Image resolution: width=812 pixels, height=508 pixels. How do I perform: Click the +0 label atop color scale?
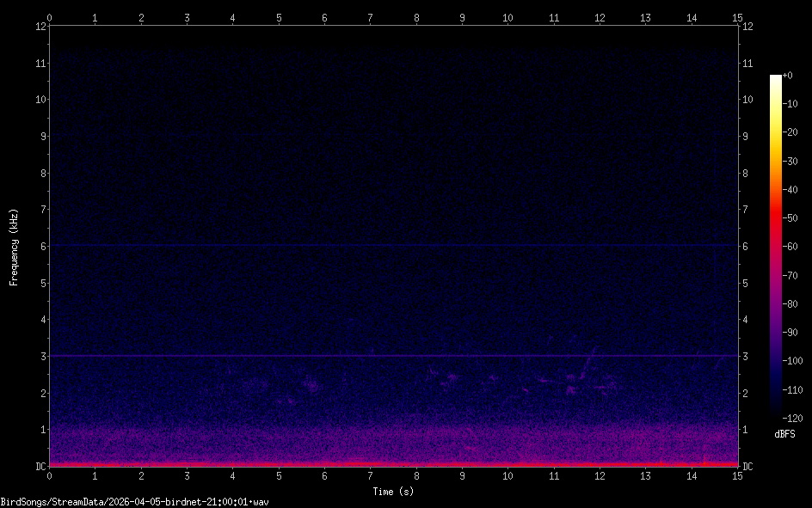coord(789,76)
